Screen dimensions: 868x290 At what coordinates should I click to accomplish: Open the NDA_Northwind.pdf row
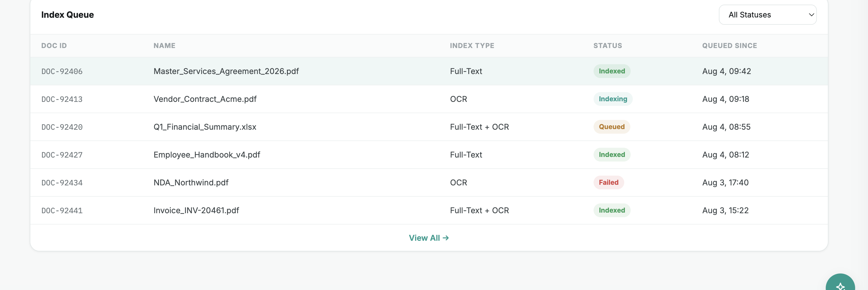coord(429,182)
